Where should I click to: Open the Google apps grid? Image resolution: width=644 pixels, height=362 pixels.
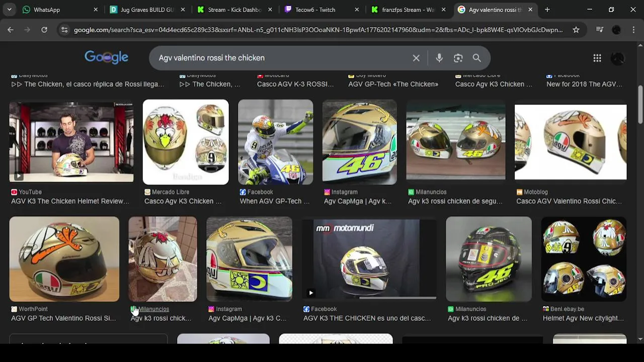coord(597,58)
